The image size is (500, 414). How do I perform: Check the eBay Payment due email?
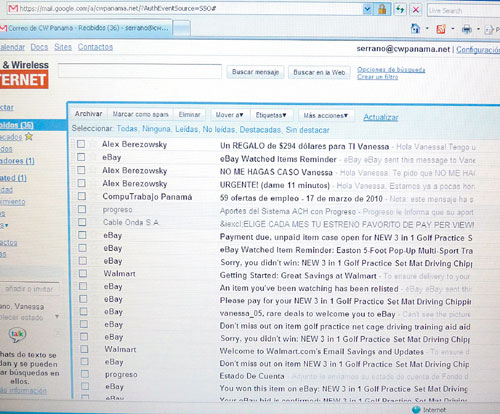click(82, 235)
